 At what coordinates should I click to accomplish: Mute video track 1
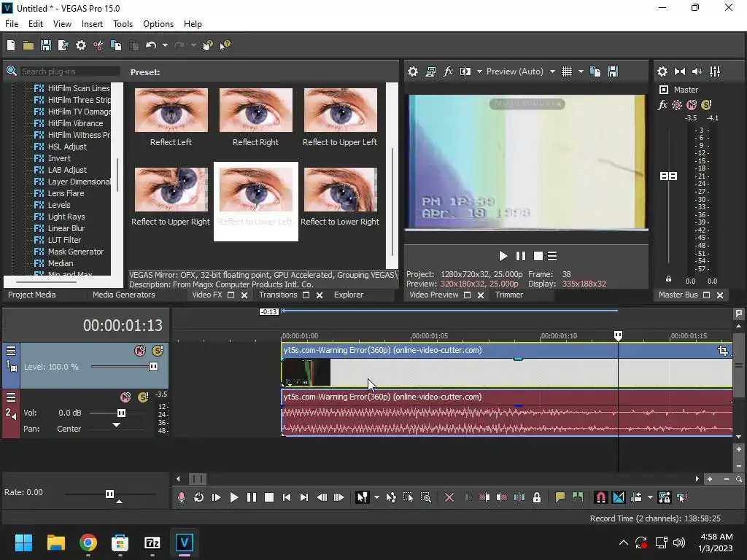tap(139, 351)
